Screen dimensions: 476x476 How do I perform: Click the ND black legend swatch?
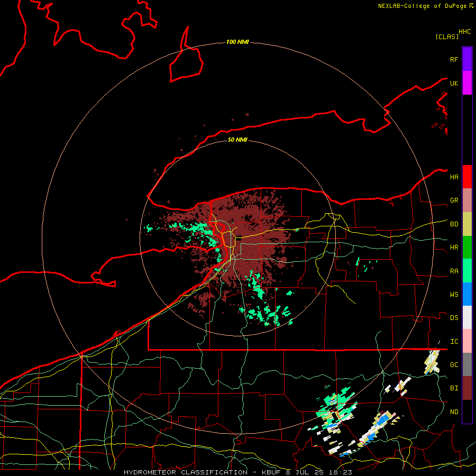coord(467,411)
